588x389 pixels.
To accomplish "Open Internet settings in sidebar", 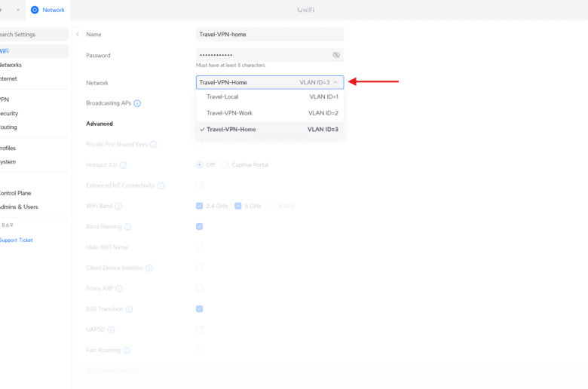I will pos(8,78).
